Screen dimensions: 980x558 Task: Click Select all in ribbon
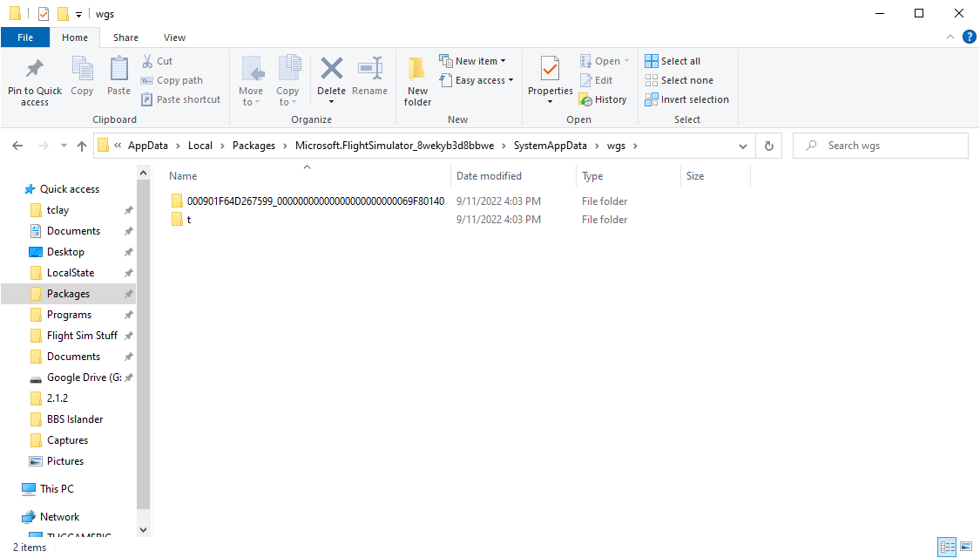[x=672, y=61]
